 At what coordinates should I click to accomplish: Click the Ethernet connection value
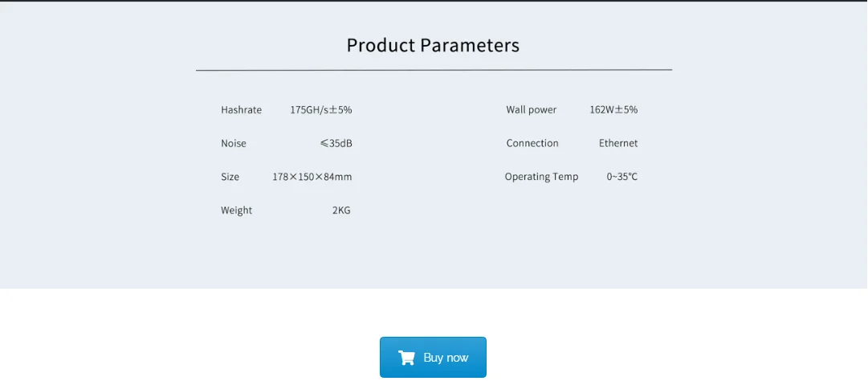(618, 144)
